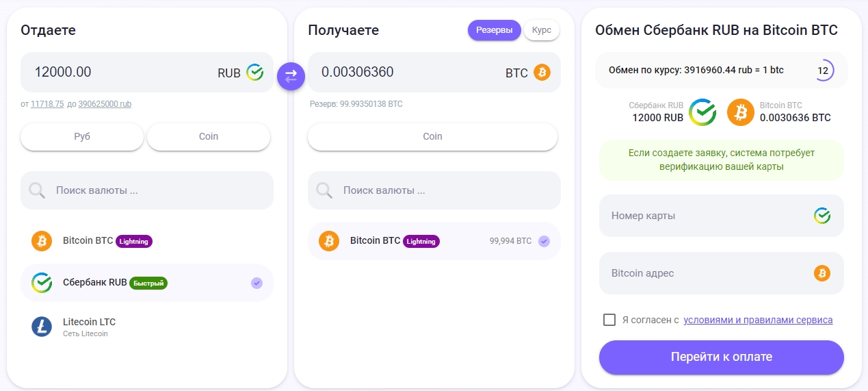Screen dimensions: 868x391
Task: Open the условиями и правилами сервиса link
Action: tap(758, 320)
